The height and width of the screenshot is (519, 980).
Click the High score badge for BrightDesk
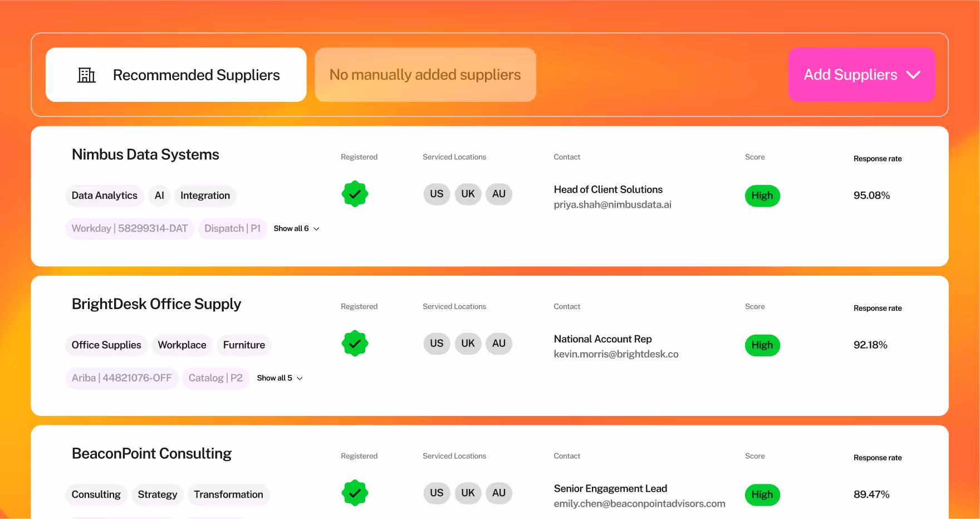pyautogui.click(x=762, y=345)
